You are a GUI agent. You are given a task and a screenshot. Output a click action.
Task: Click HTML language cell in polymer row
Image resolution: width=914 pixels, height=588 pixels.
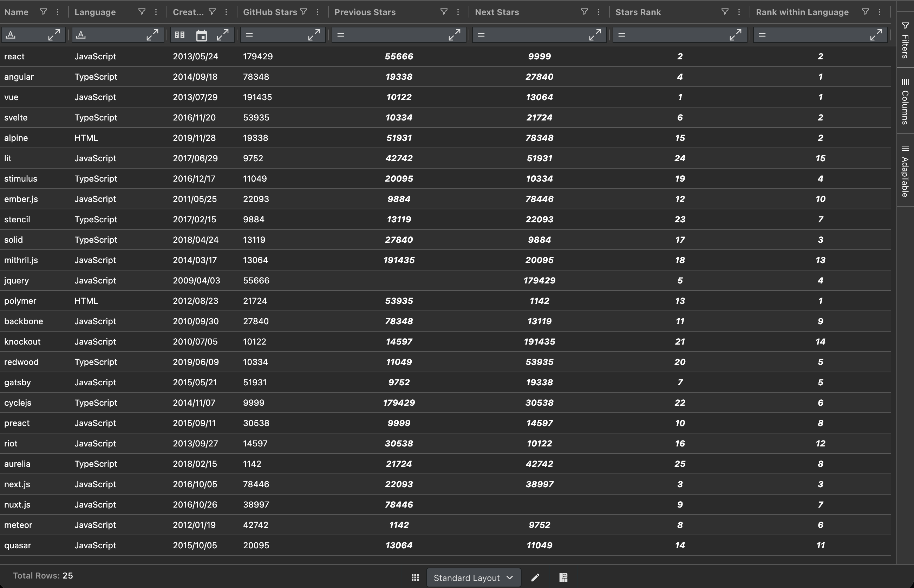tap(86, 301)
